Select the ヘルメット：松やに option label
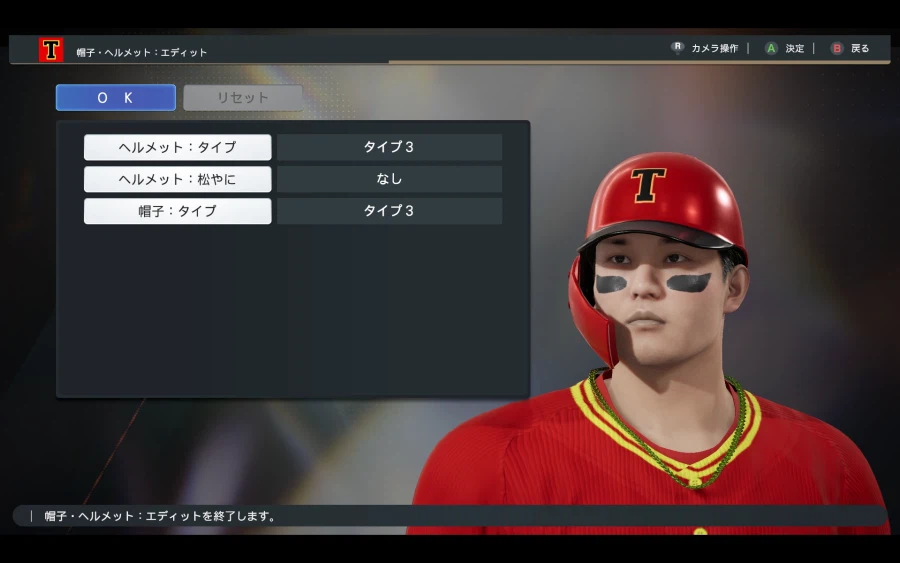 pos(177,180)
